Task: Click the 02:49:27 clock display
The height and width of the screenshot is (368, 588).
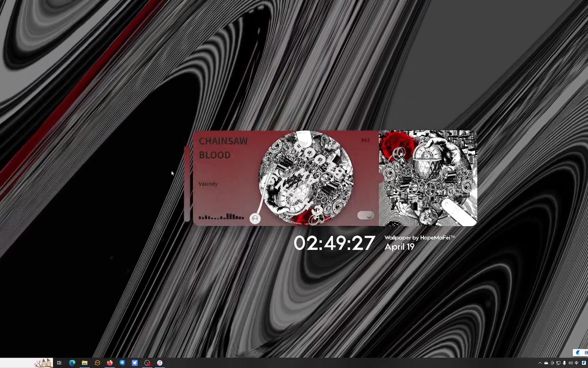Action: point(334,243)
